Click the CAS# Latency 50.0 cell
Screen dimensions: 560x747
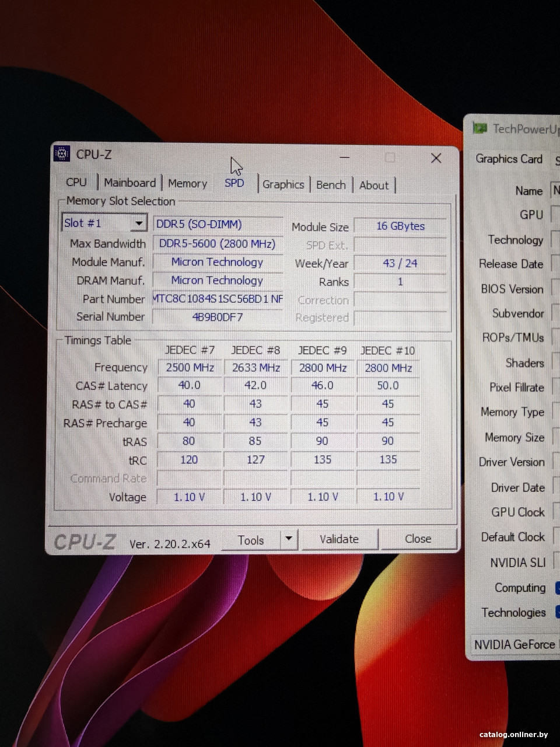(x=388, y=385)
